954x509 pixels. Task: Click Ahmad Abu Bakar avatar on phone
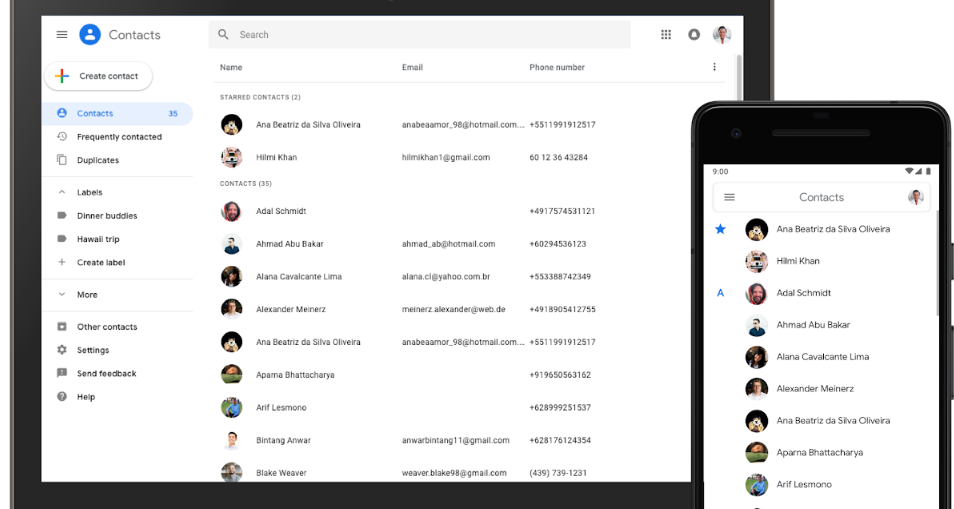coord(756,325)
